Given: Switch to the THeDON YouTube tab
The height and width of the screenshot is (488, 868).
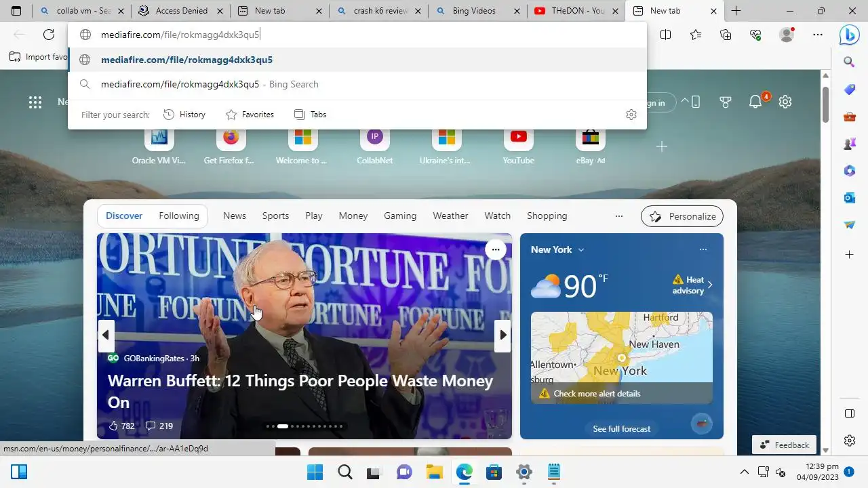Looking at the screenshot, I should pyautogui.click(x=576, y=11).
